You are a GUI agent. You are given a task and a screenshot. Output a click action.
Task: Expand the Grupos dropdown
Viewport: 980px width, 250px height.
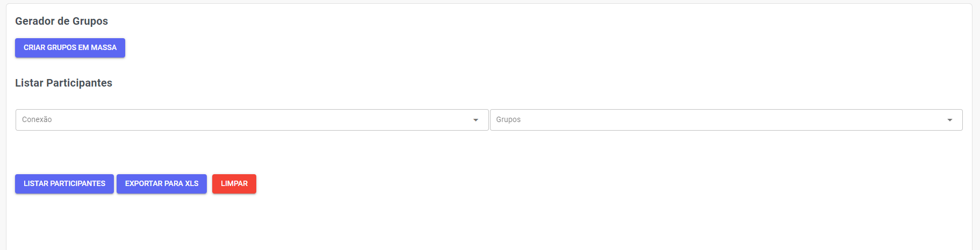point(725,120)
